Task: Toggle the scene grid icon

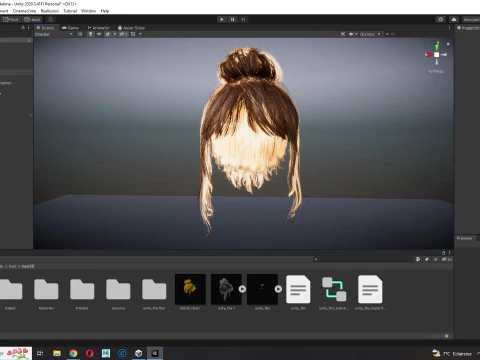Action: [133, 34]
